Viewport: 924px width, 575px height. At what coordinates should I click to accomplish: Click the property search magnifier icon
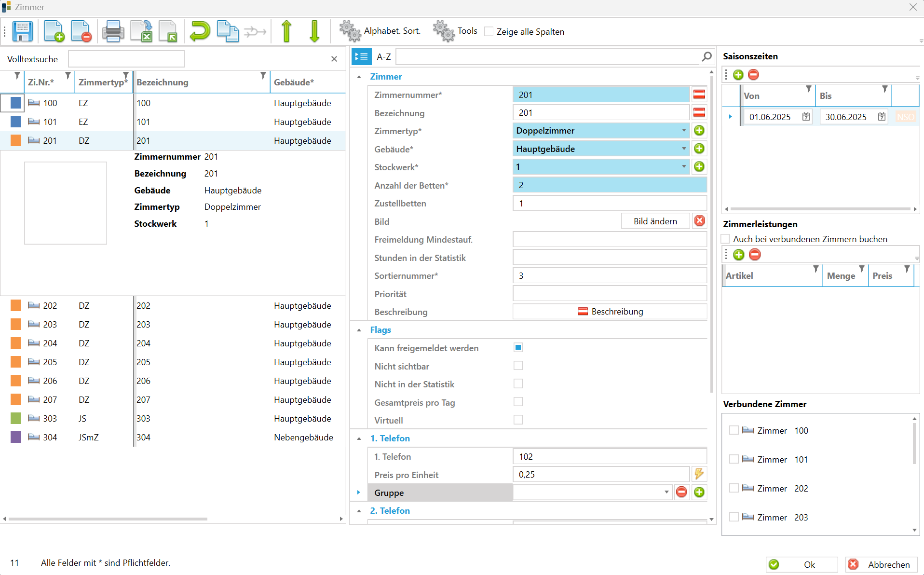pos(707,57)
